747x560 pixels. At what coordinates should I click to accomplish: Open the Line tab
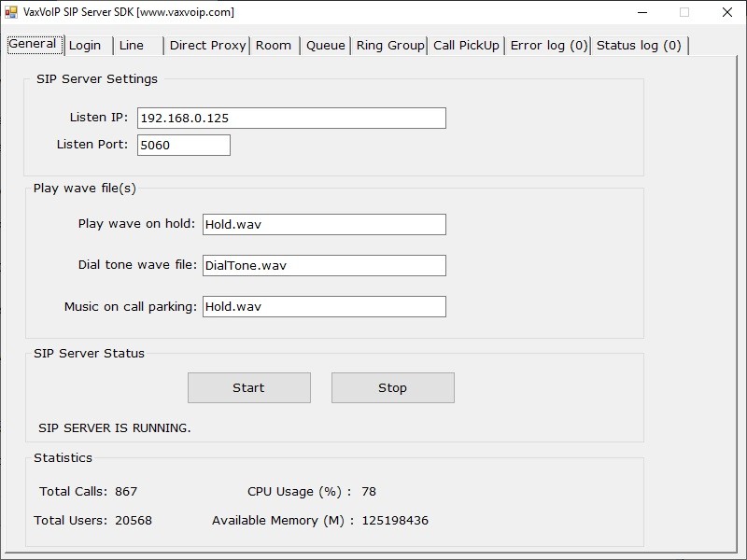point(137,45)
